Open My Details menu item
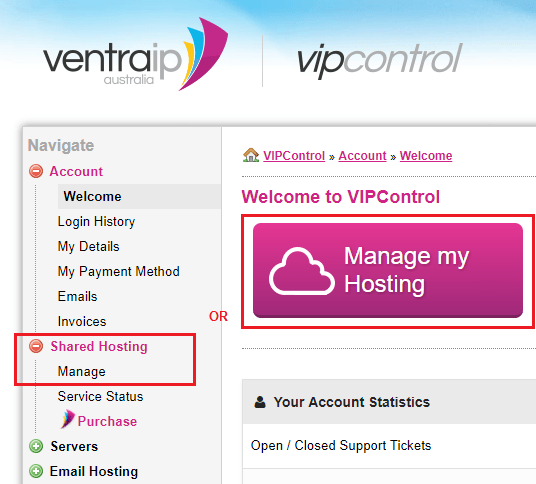Screen dimensions: 536x484 pyautogui.click(x=89, y=246)
